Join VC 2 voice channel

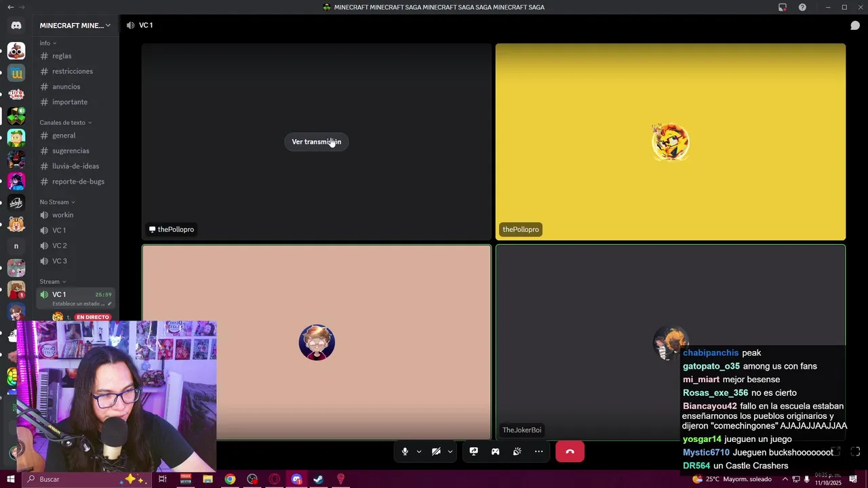coord(76,245)
